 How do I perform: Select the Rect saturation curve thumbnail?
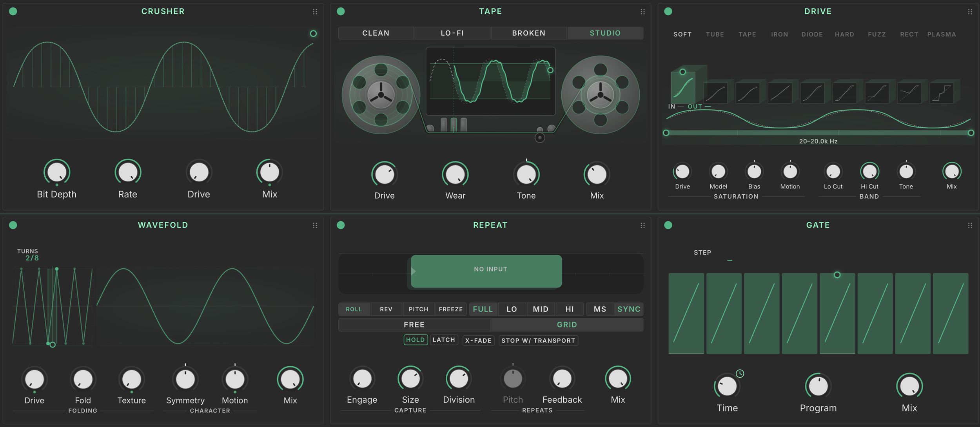point(909,93)
